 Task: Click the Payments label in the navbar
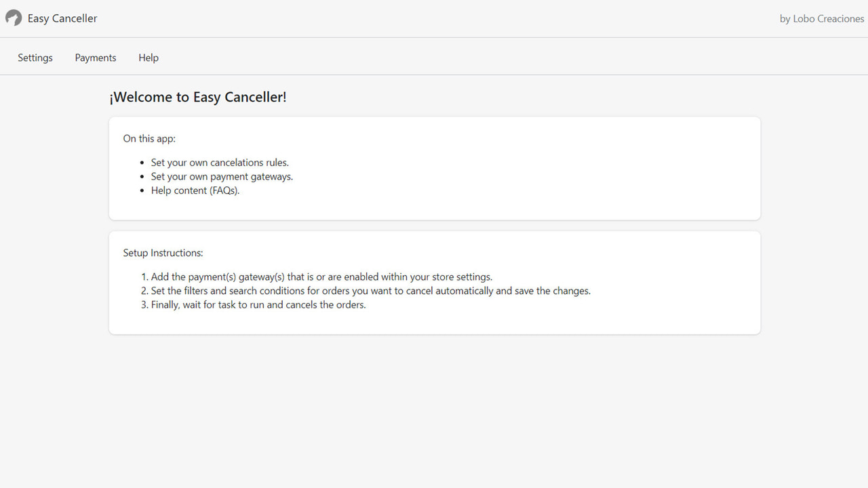pyautogui.click(x=95, y=58)
